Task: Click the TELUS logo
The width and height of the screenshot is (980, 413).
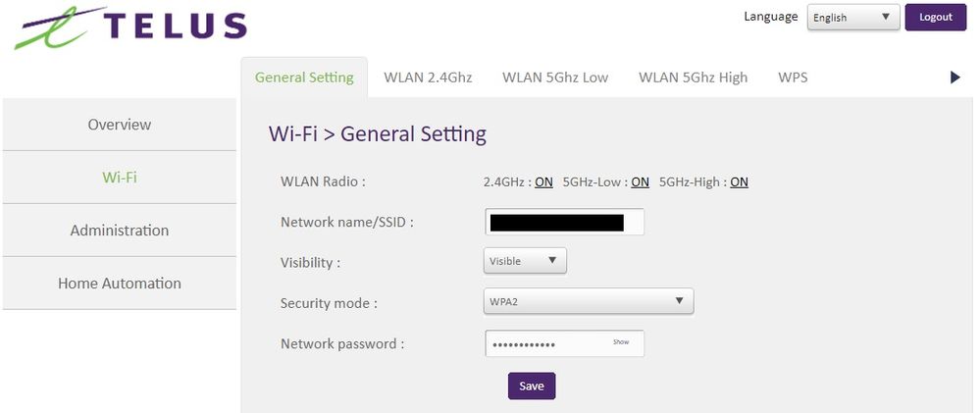Action: (129, 26)
